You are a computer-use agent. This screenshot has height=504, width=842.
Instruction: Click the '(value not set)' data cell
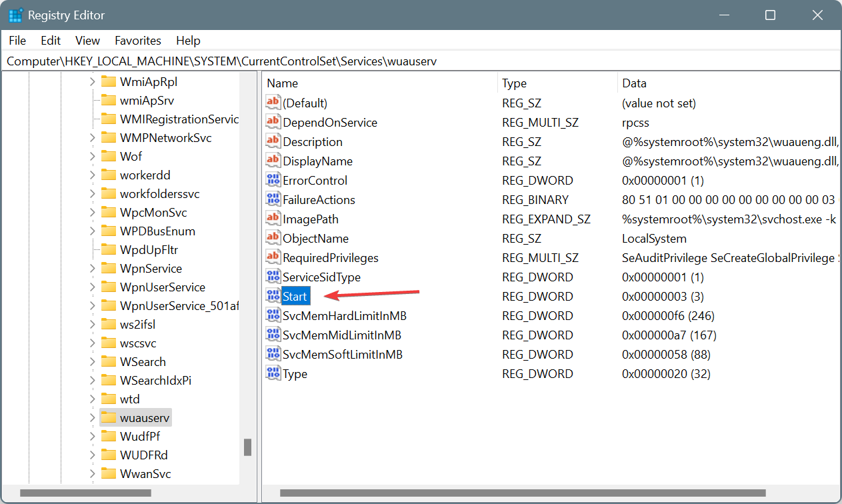click(x=659, y=103)
